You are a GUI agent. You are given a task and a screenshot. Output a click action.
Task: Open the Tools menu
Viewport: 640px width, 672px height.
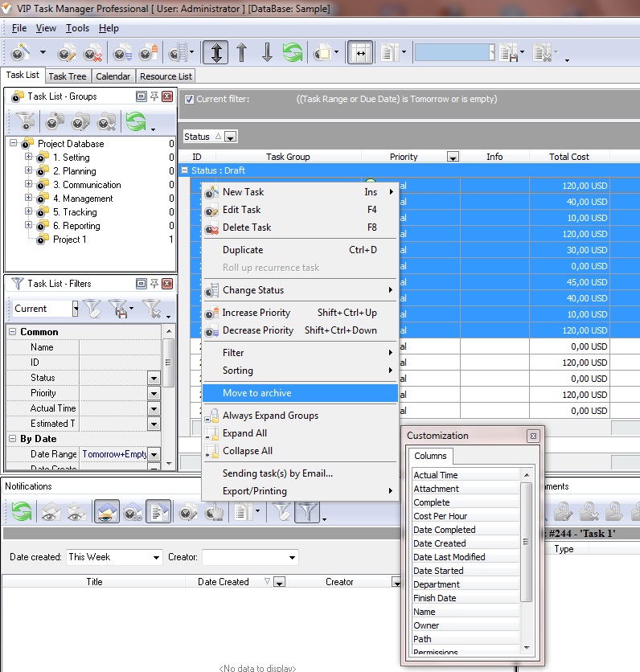77,28
